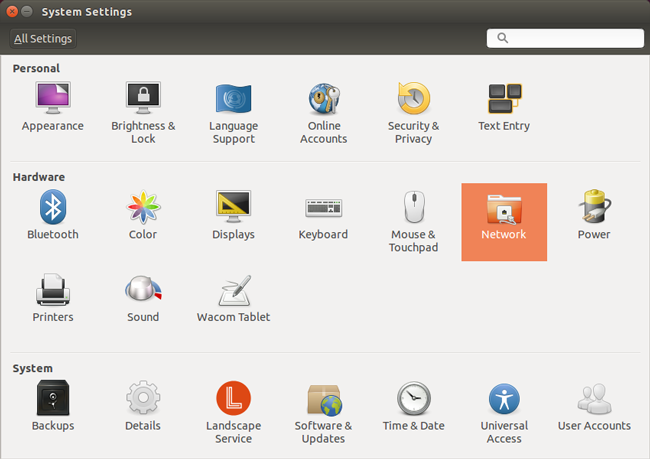Open Printers settings

(x=53, y=297)
